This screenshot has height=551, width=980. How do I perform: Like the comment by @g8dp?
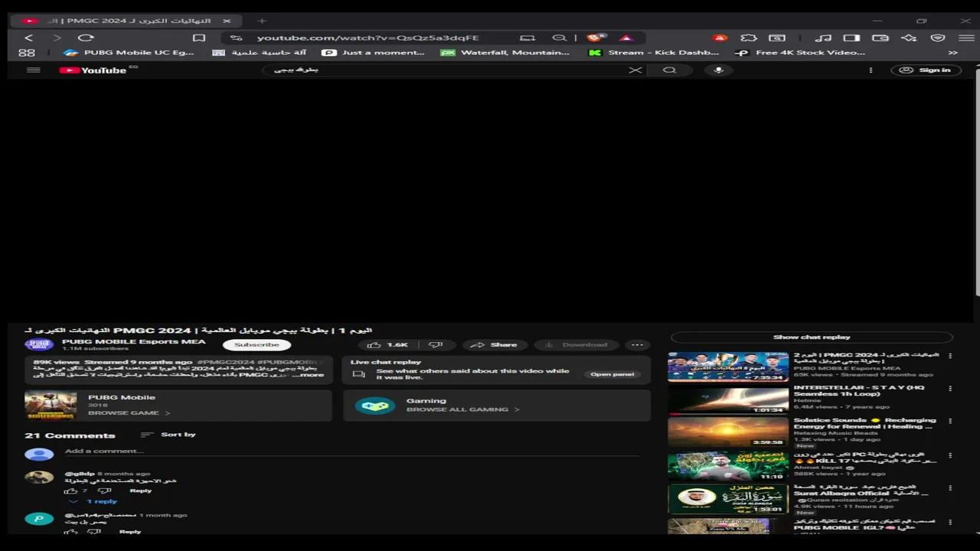(71, 491)
